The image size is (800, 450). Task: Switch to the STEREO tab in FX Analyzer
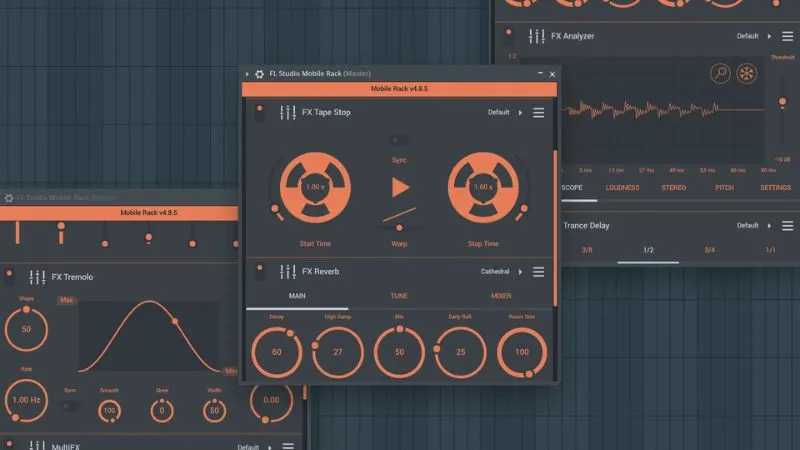click(673, 188)
